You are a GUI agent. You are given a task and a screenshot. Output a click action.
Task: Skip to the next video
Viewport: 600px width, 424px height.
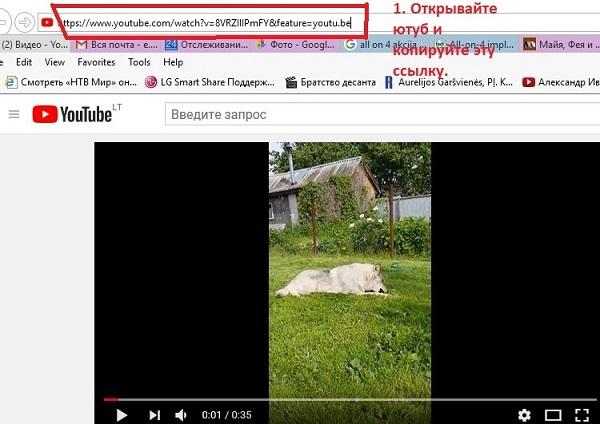click(x=154, y=414)
